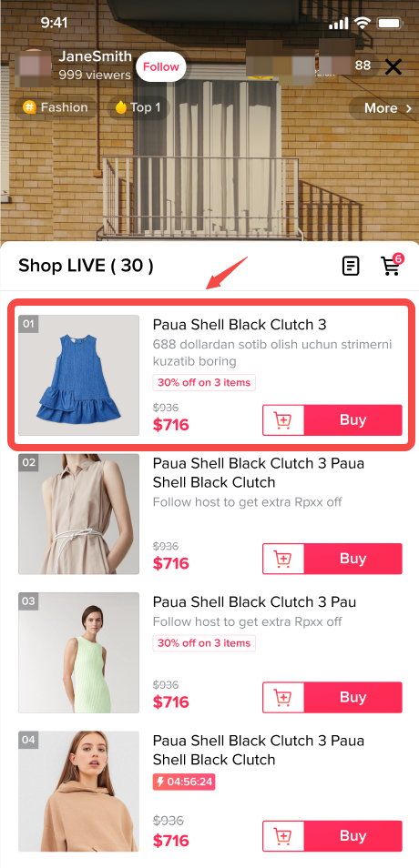Add item 01 to cart
This screenshot has height=868, width=419.
[283, 420]
